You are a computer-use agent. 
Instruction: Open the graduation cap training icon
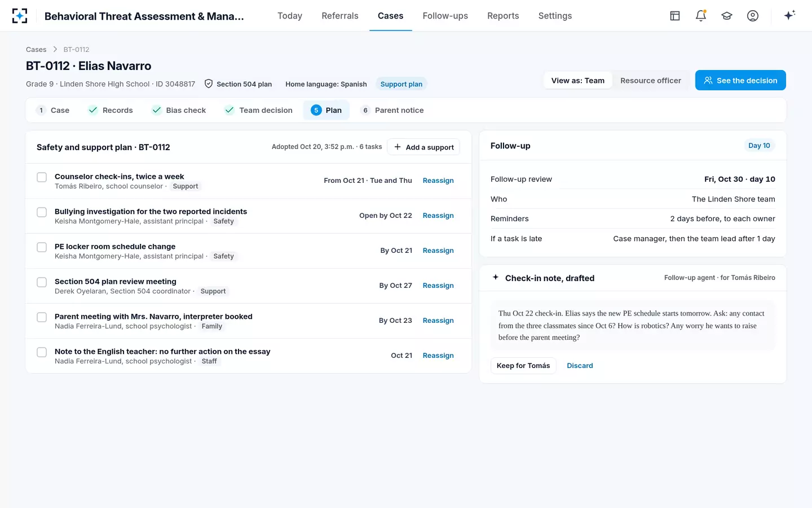[727, 16]
